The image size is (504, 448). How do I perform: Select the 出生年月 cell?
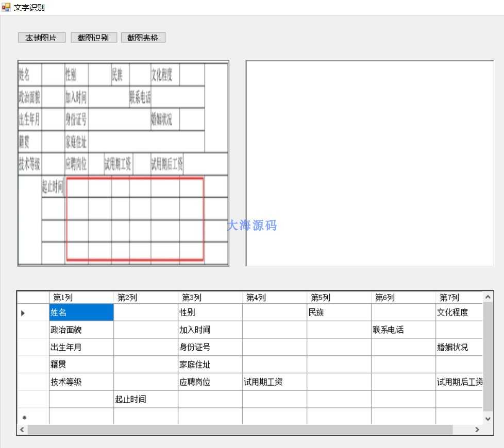[x=81, y=347]
